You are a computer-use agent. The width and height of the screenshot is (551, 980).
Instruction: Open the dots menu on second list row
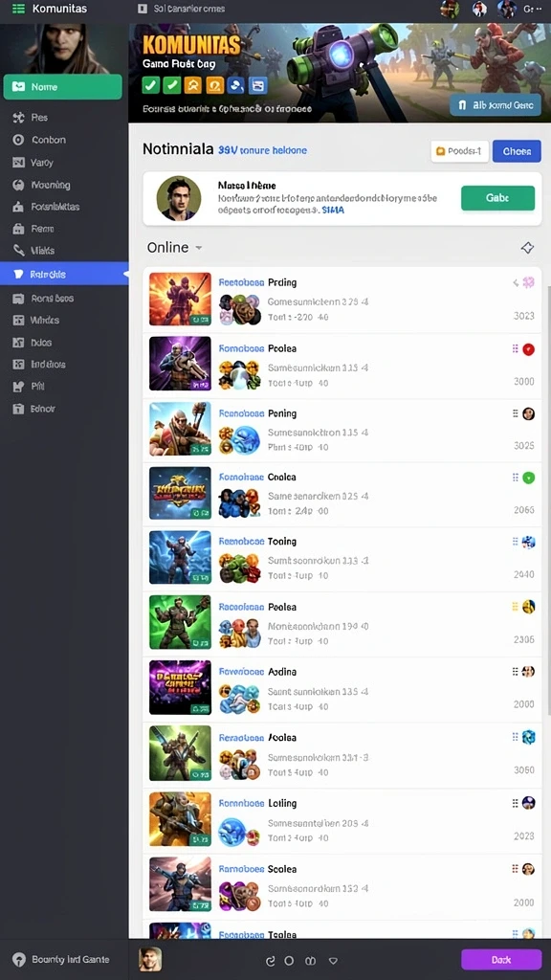coord(516,348)
